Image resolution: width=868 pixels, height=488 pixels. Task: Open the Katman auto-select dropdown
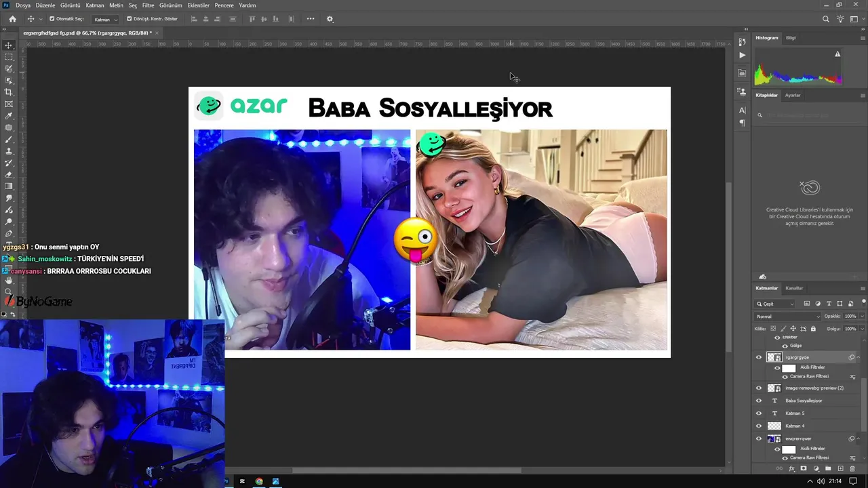tap(105, 19)
